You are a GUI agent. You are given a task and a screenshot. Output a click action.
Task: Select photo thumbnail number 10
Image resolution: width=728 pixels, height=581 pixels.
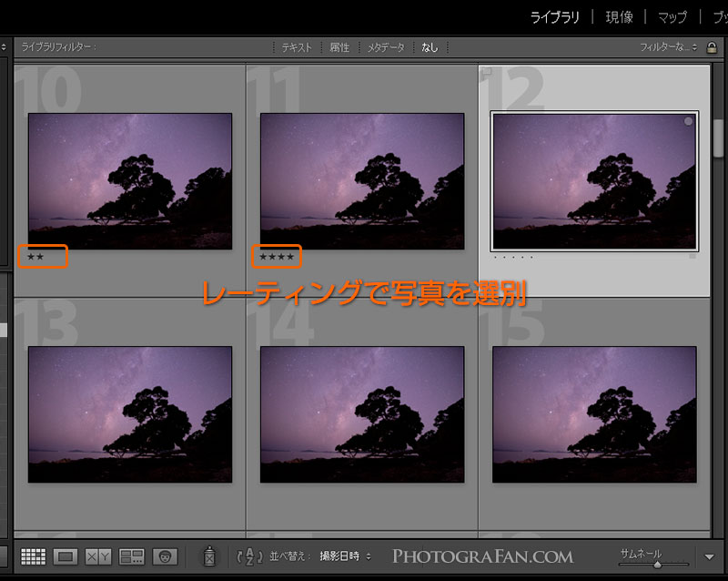130,181
